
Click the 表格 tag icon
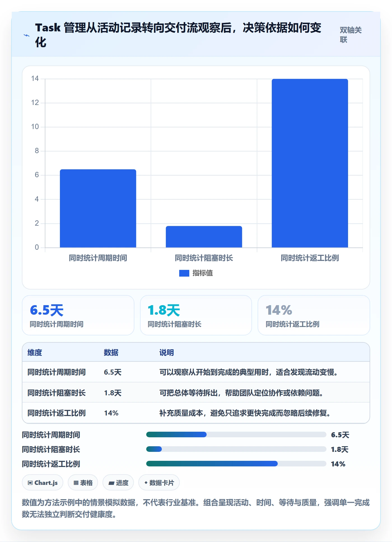coord(76,483)
